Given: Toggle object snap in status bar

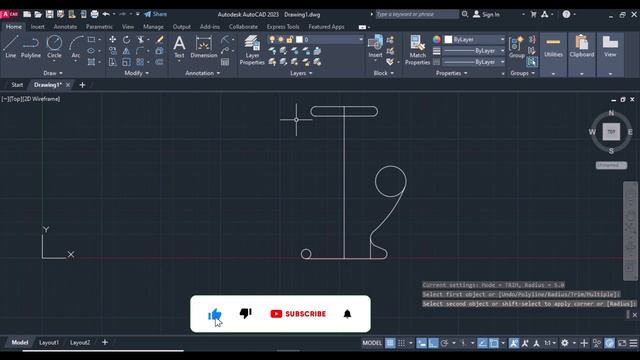Looking at the screenshot, I should coord(493,343).
